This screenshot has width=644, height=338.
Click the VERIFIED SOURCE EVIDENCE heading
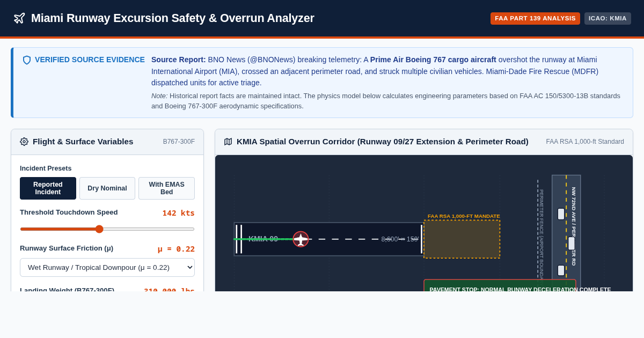point(90,60)
